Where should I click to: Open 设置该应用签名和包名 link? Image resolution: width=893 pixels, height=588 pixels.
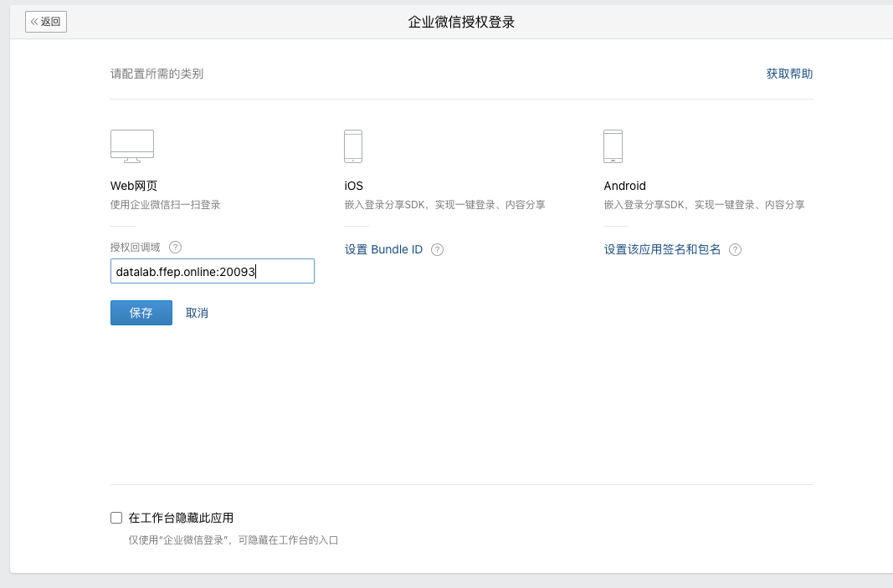[x=662, y=249]
